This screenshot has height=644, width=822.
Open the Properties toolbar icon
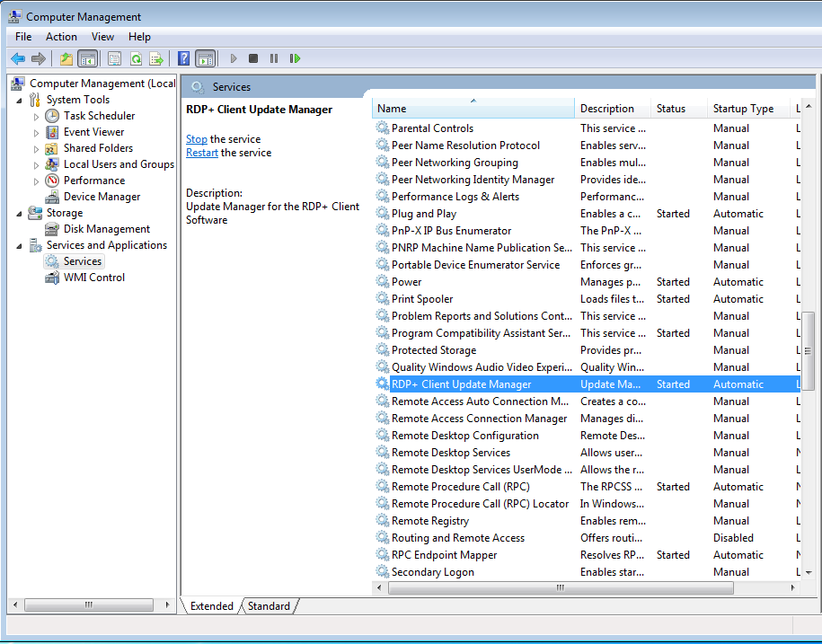(114, 59)
